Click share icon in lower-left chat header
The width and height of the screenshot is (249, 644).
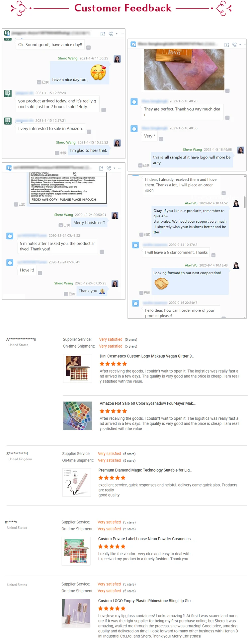point(101,168)
